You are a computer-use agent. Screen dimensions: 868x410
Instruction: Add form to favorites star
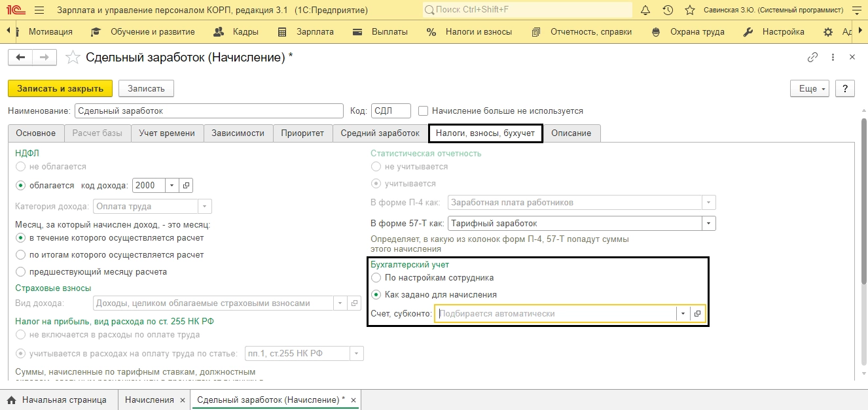[x=73, y=58]
